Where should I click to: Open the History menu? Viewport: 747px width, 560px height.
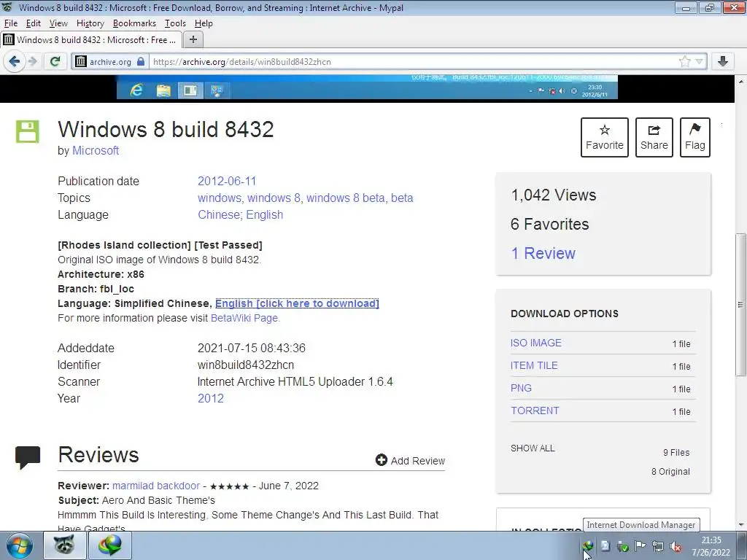[90, 23]
